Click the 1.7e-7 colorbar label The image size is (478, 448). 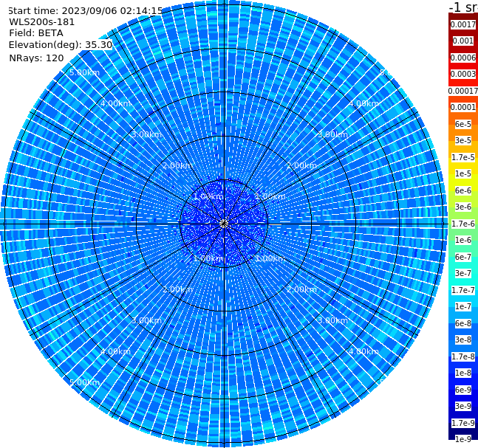(463, 290)
